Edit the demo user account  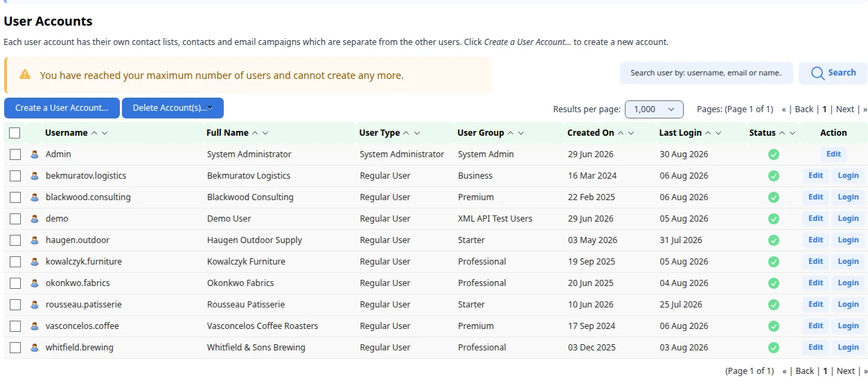[816, 219]
